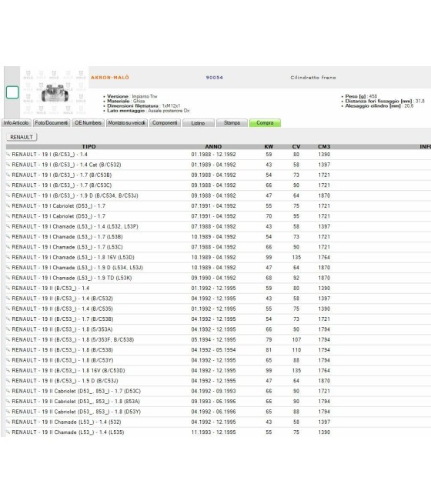Click the Cilindretto freno product description
Image resolution: width=431 pixels, height=504 pixels.
tap(313, 78)
